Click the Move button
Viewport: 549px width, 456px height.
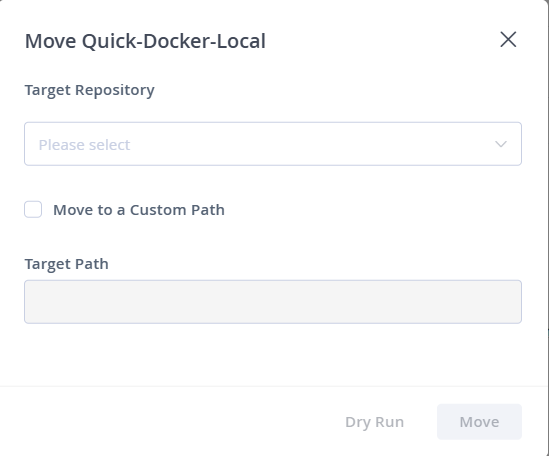pyautogui.click(x=479, y=422)
